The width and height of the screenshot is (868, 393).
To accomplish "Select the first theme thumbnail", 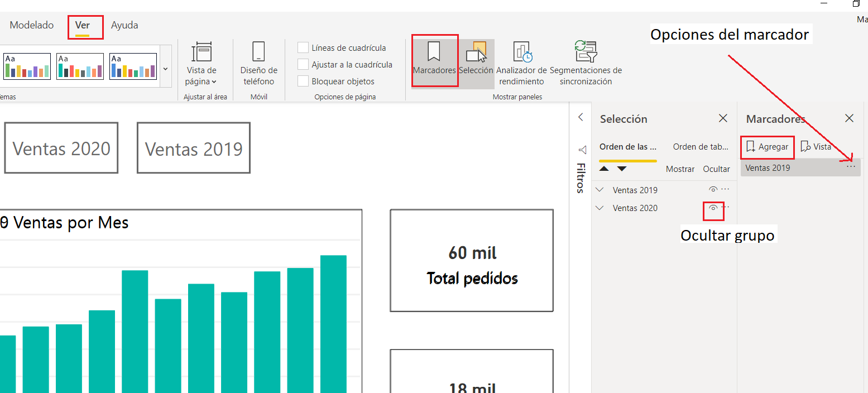I will pos(27,66).
